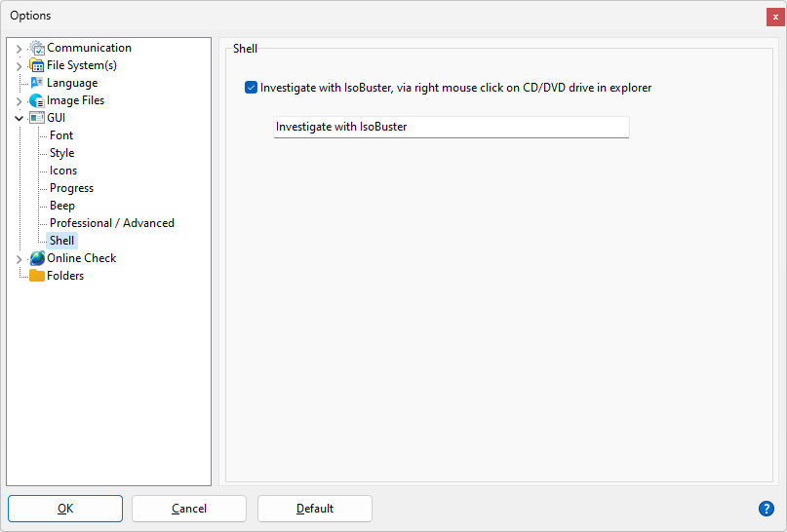Open the Progress options page
This screenshot has width=787, height=532.
71,188
